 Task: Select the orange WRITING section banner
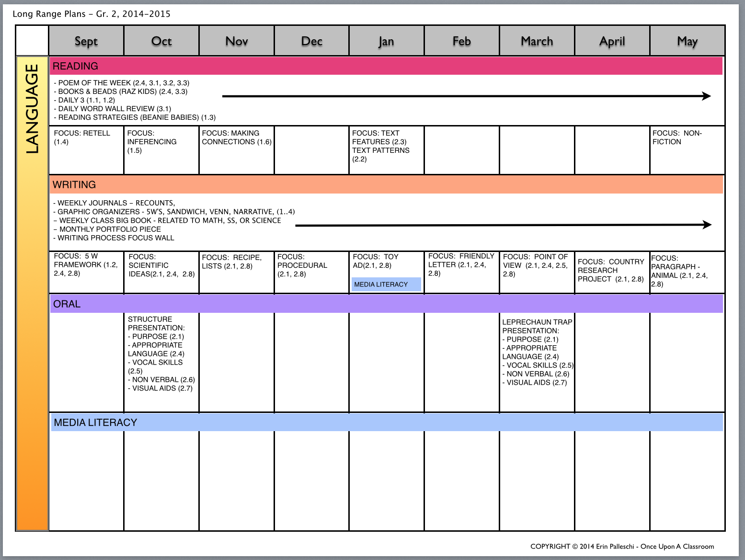click(386, 184)
